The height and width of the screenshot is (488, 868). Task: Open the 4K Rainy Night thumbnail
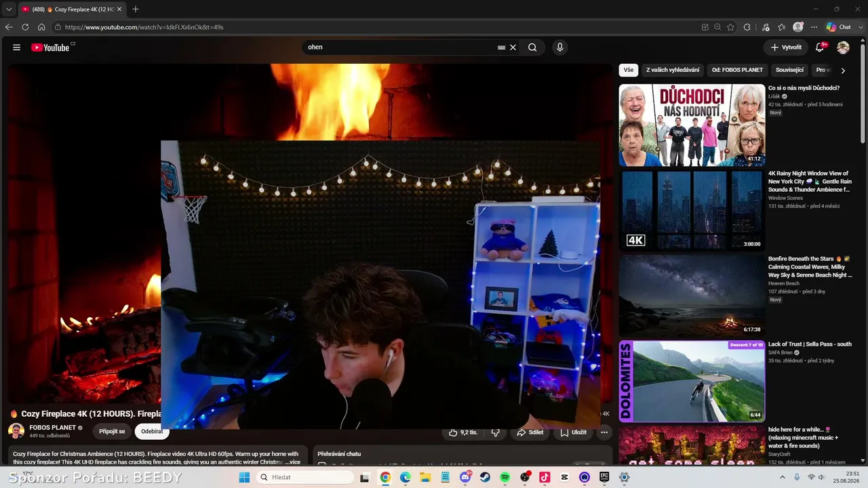click(x=692, y=210)
